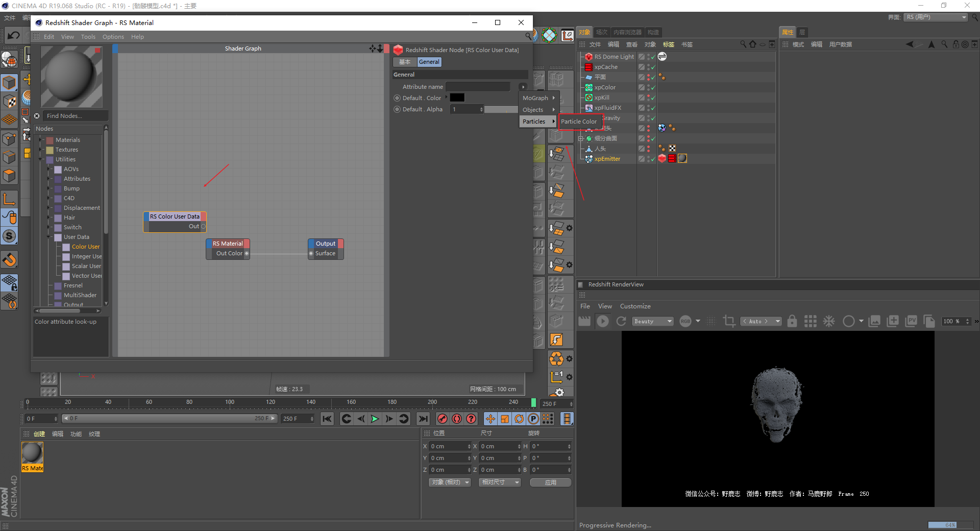
Task: Click the 应用 apply button
Action: 550,482
